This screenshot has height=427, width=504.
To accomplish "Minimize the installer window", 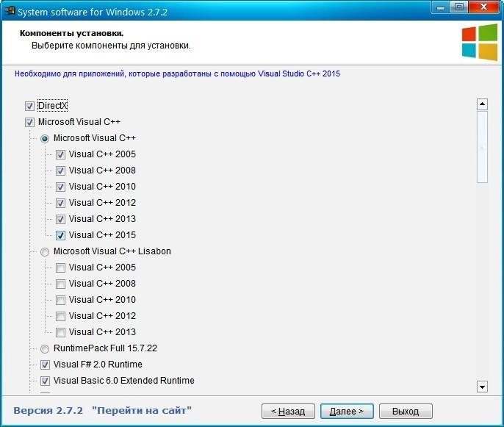I will [441, 7].
